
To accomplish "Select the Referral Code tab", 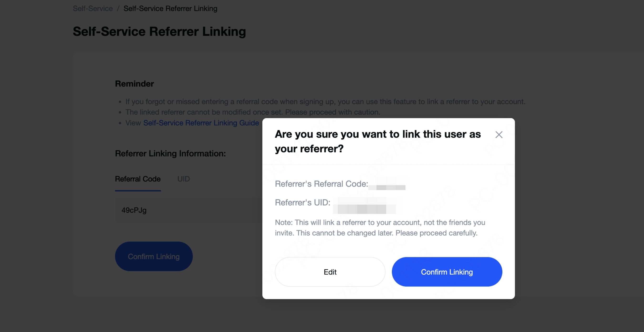I will pyautogui.click(x=138, y=179).
